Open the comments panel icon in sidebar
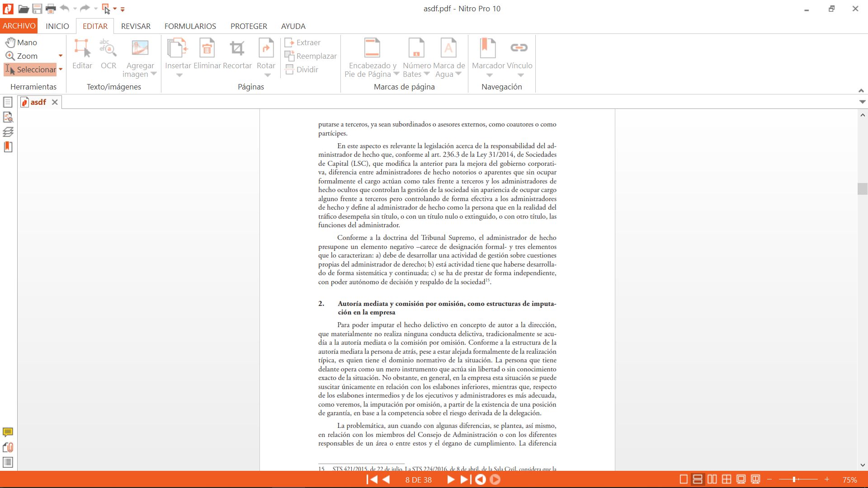868x488 pixels. pyautogui.click(x=8, y=432)
